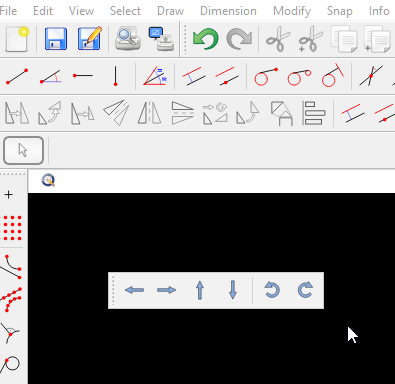Image resolution: width=395 pixels, height=384 pixels.
Task: Click the Cut scissors icon
Action: pyautogui.click(x=278, y=39)
